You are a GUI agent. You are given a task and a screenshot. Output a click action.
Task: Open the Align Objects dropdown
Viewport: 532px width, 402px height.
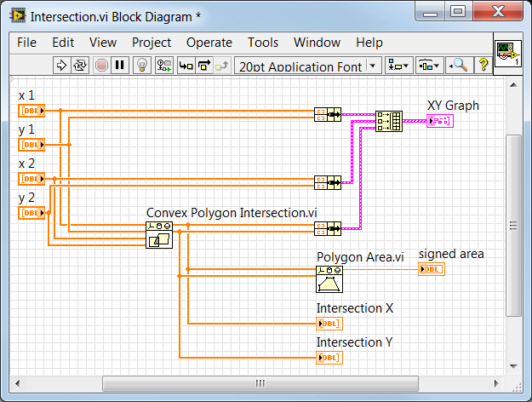pos(398,65)
